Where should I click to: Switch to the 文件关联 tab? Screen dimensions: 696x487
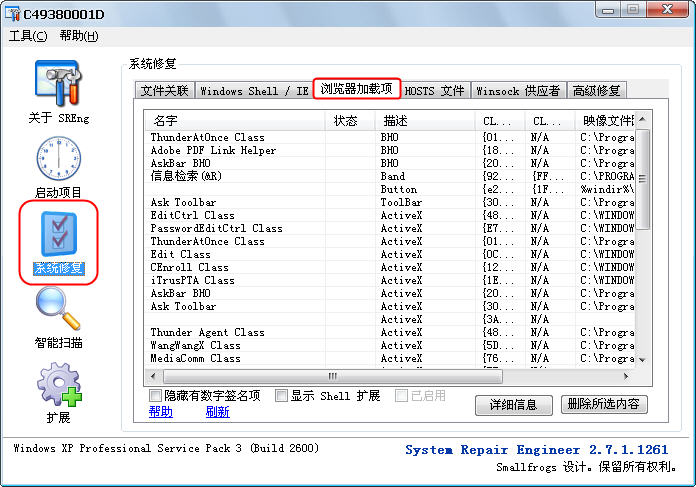[165, 91]
